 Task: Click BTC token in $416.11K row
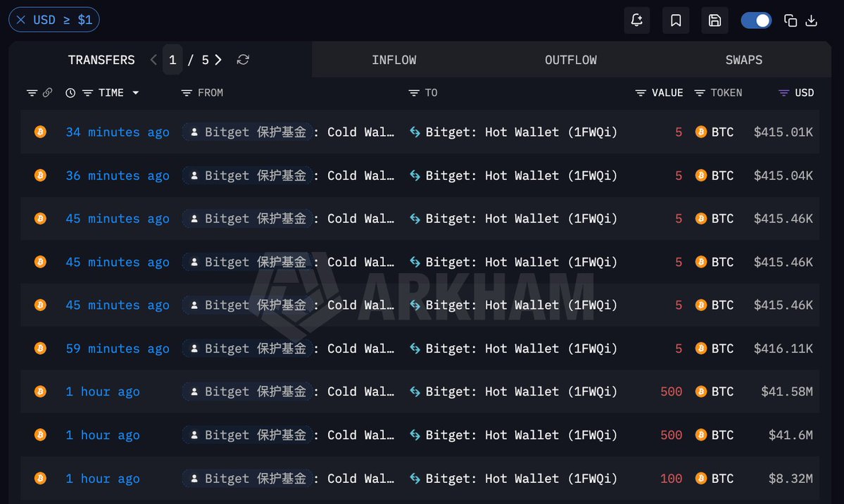(x=714, y=348)
